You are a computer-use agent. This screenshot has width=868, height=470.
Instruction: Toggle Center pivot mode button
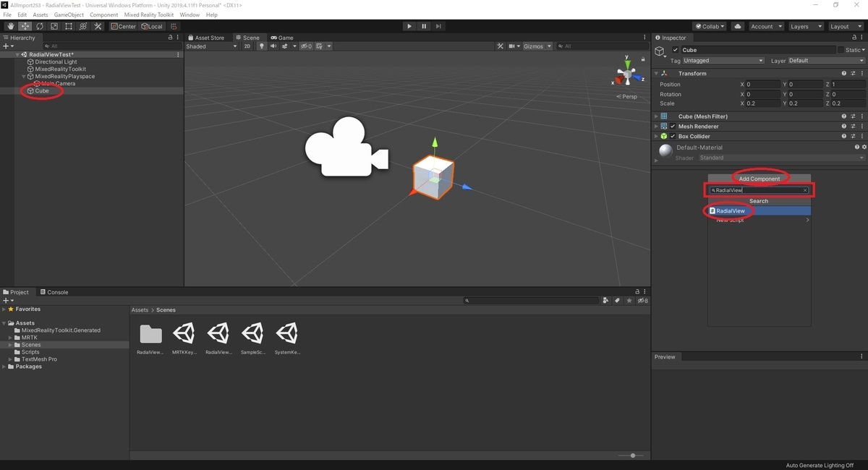[124, 26]
